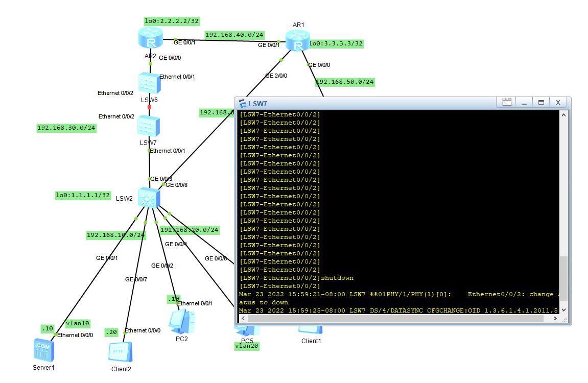Select the AR1 router icon
The width and height of the screenshot is (588, 383).
click(298, 41)
